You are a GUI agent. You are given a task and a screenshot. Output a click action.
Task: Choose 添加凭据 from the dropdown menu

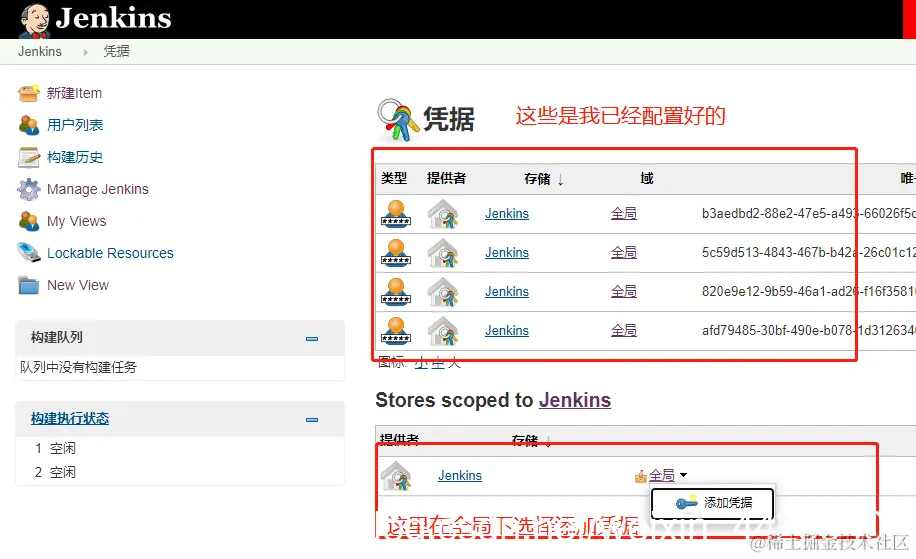click(713, 502)
